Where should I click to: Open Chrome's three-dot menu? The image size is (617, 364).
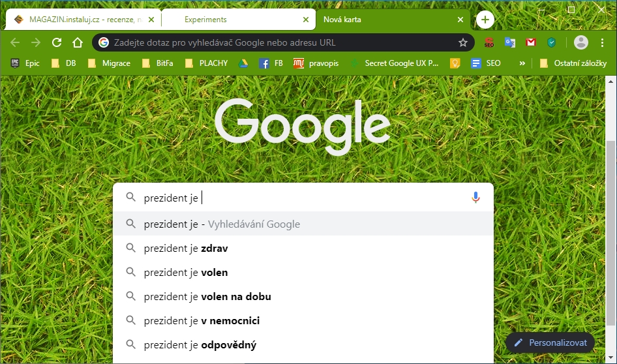click(602, 43)
